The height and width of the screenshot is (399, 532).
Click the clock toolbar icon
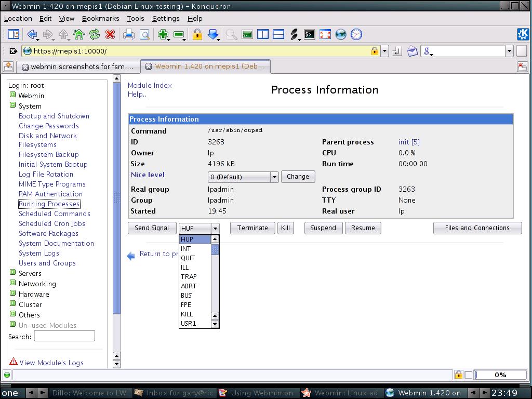(x=356, y=34)
